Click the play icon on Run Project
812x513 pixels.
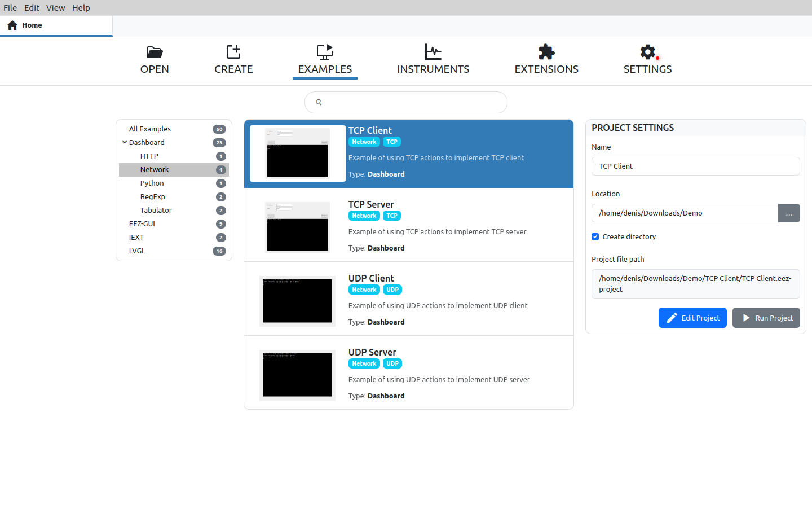tap(746, 318)
